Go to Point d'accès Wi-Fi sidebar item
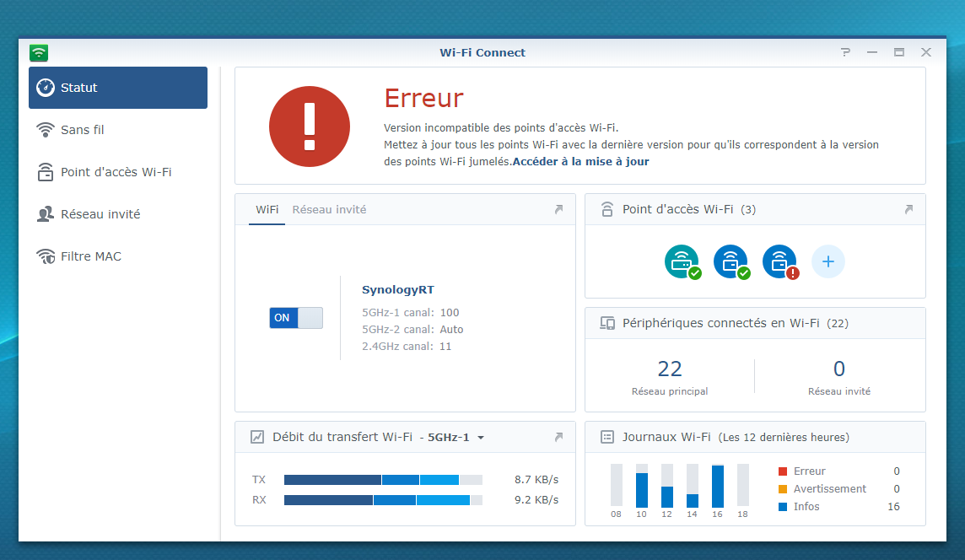Screen dimensions: 965x560 point(117,172)
